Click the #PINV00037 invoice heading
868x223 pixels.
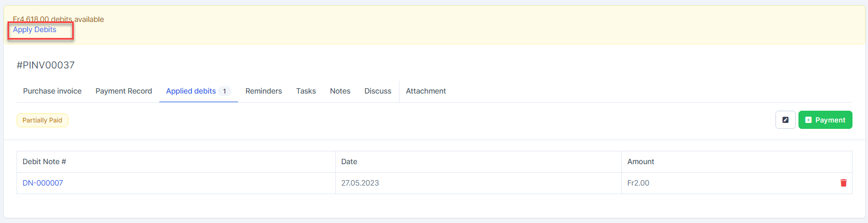(45, 65)
